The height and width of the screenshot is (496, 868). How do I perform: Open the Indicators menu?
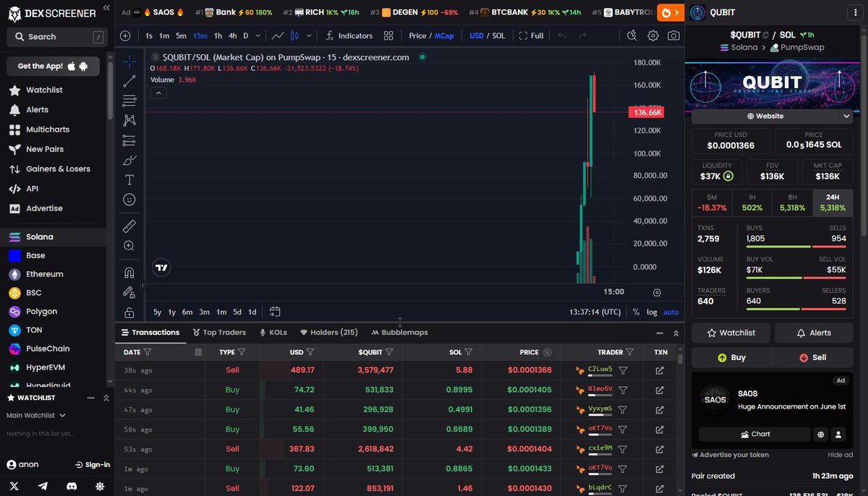[x=349, y=35]
